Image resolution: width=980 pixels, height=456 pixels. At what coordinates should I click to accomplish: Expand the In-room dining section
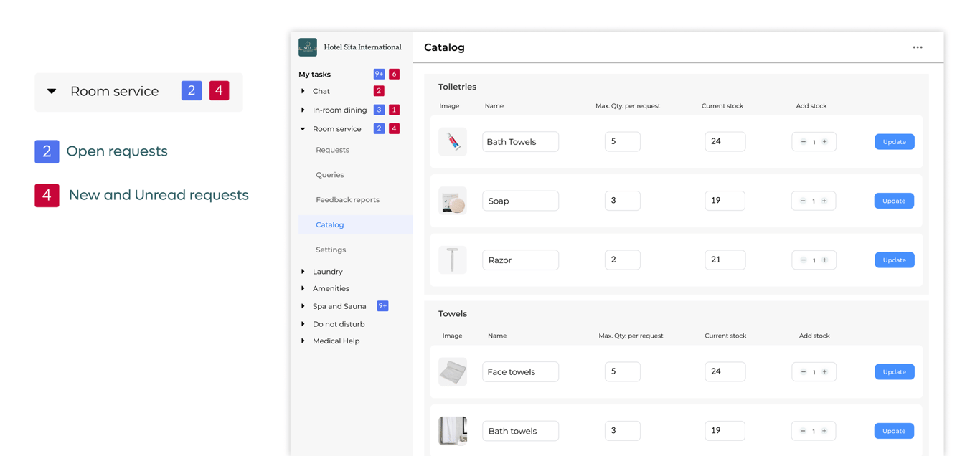pos(303,110)
